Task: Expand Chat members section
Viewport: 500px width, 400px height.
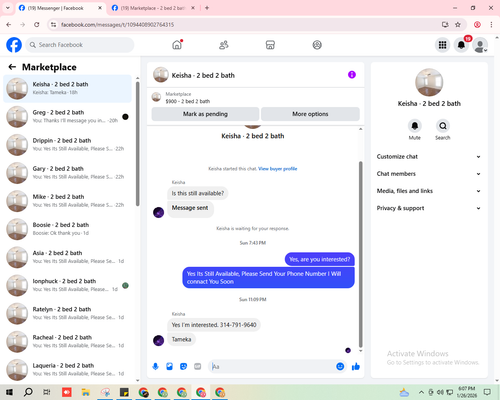Action: 429,174
